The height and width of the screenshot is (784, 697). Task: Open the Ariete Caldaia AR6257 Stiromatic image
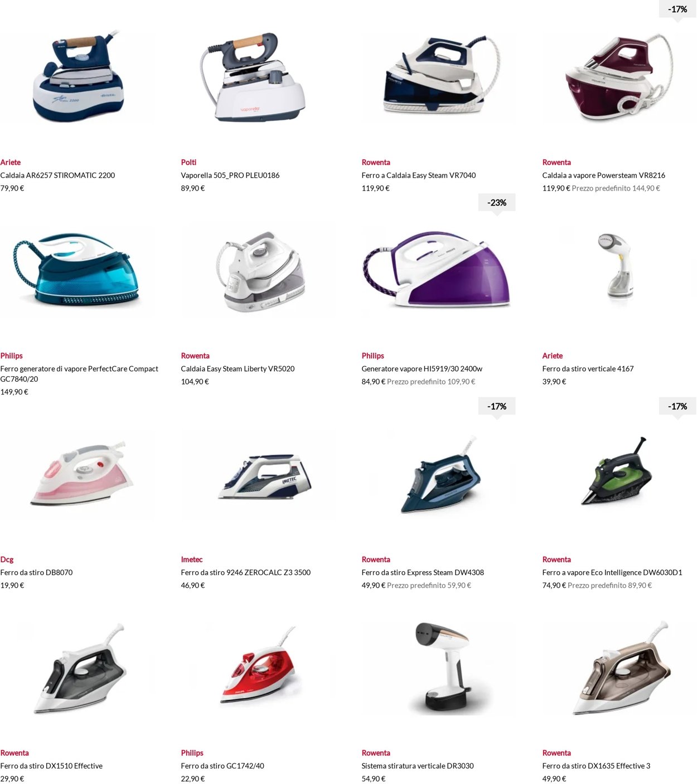pos(77,77)
